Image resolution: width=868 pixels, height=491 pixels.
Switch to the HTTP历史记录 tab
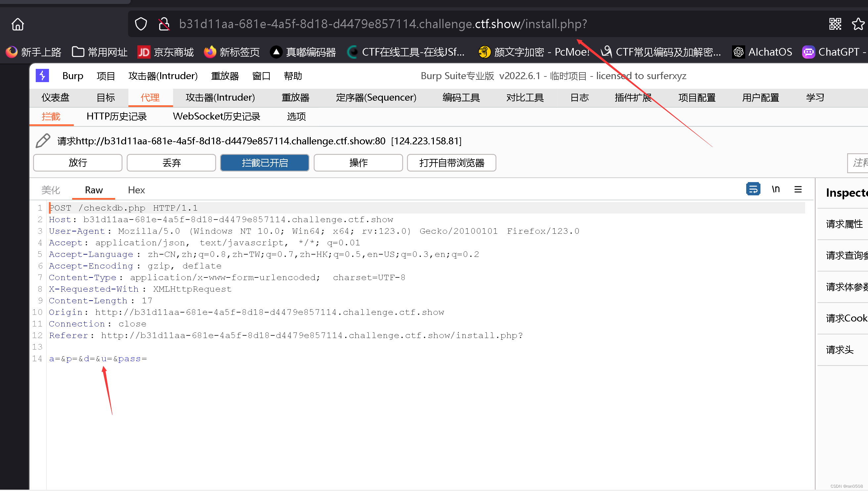click(116, 117)
